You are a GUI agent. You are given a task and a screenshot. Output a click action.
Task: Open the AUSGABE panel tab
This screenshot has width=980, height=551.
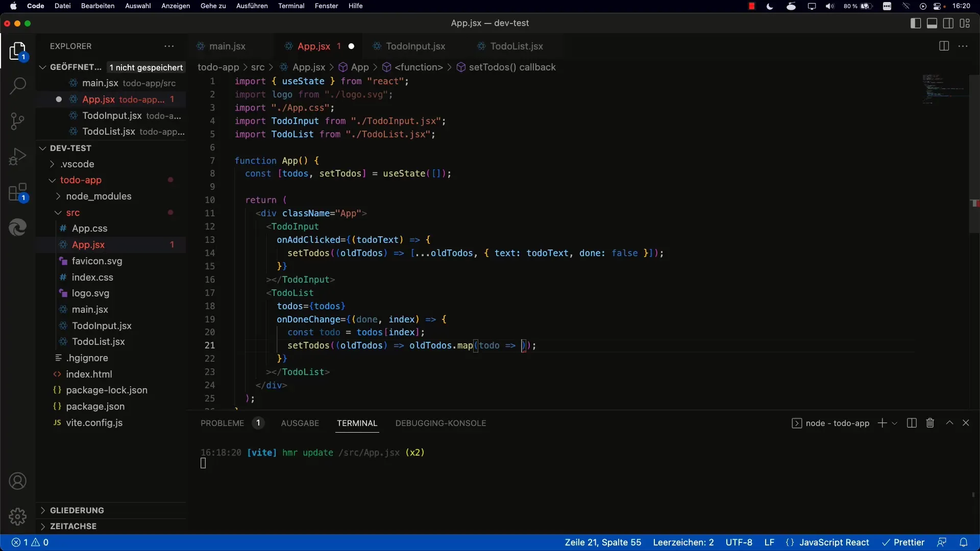coord(300,423)
